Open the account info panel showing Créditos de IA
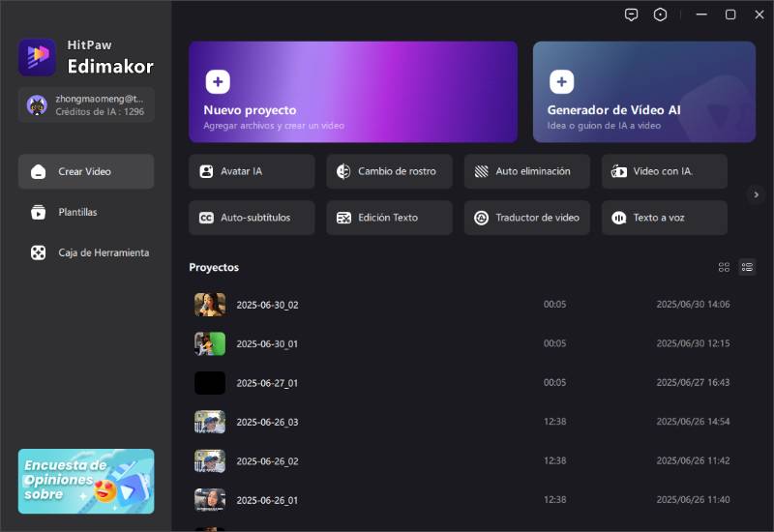This screenshot has width=774, height=532. tap(86, 104)
